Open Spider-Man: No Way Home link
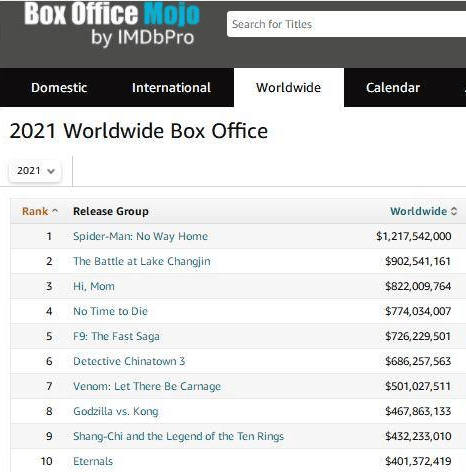 pyautogui.click(x=140, y=236)
